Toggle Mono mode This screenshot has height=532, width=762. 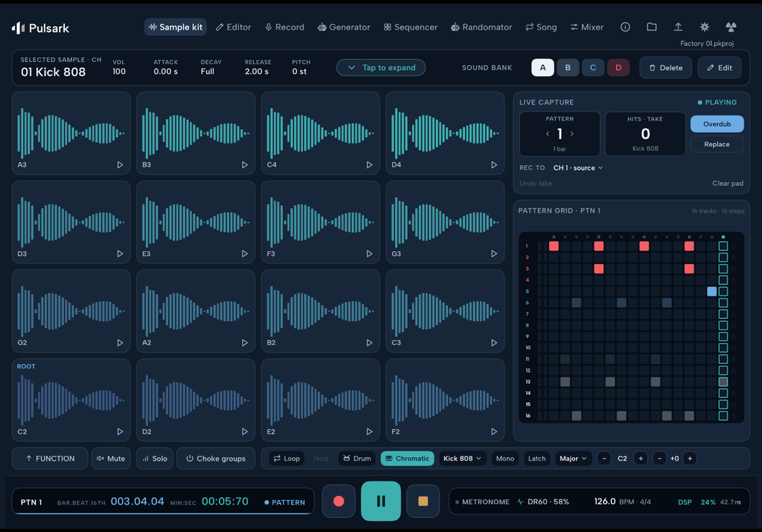[x=505, y=458]
